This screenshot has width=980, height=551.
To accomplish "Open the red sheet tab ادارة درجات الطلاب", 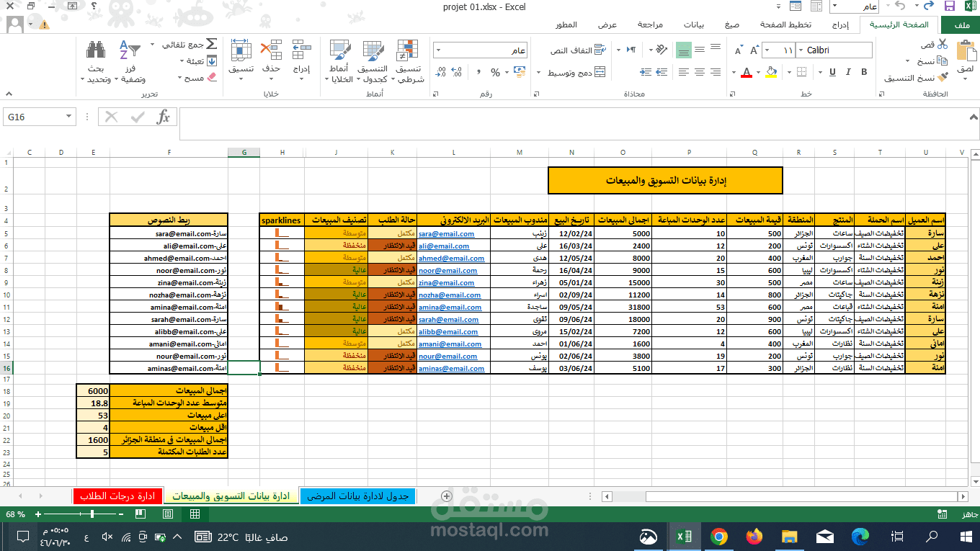I will [x=117, y=496].
